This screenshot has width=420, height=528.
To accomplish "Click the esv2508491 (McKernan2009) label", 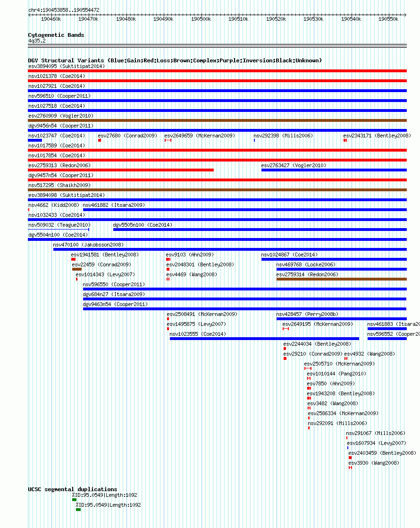I will click(202, 314).
